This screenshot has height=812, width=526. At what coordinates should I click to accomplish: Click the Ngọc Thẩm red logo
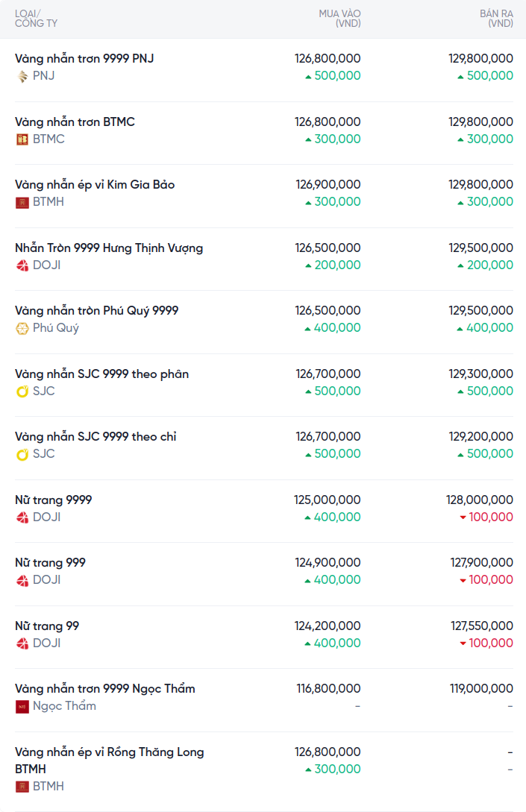tap(22, 706)
